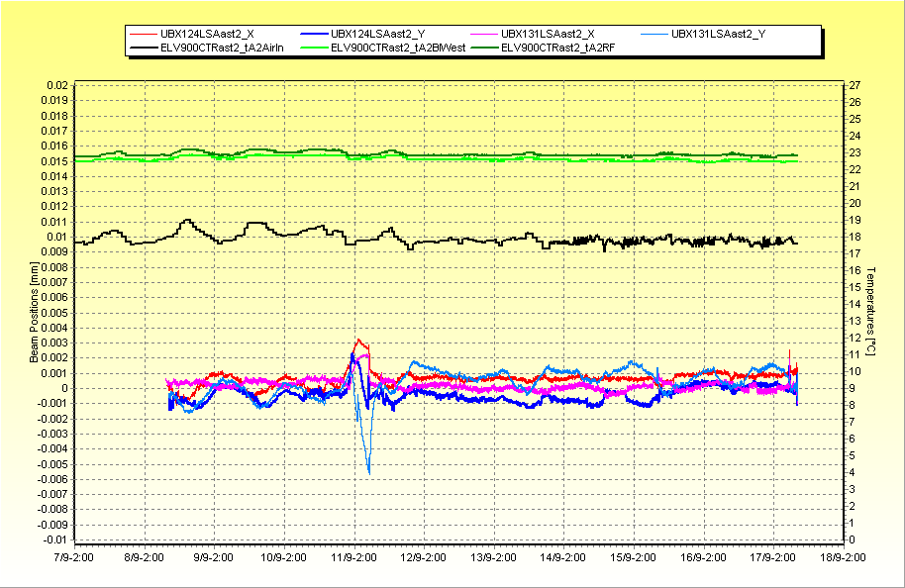Click the ELV900CTRast2_tA2RF legend label
The image size is (905, 588).
[557, 47]
